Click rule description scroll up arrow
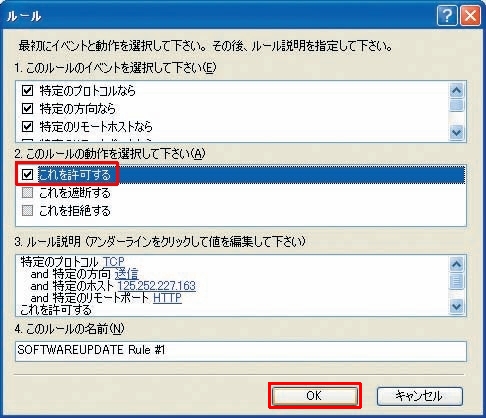486x418 pixels. [x=456, y=264]
